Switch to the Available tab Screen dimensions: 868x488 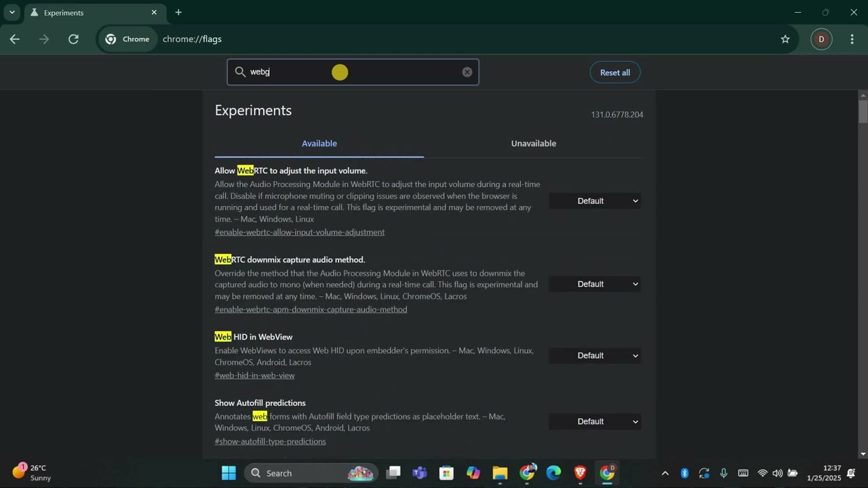[319, 144]
